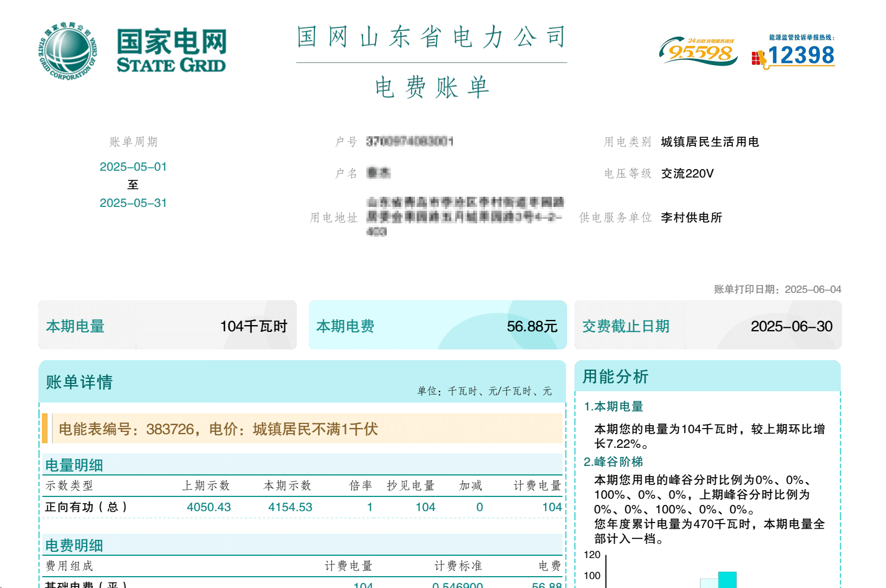Select the 上期示数 value 4050.43
This screenshot has height=588, width=886.
coord(209,507)
